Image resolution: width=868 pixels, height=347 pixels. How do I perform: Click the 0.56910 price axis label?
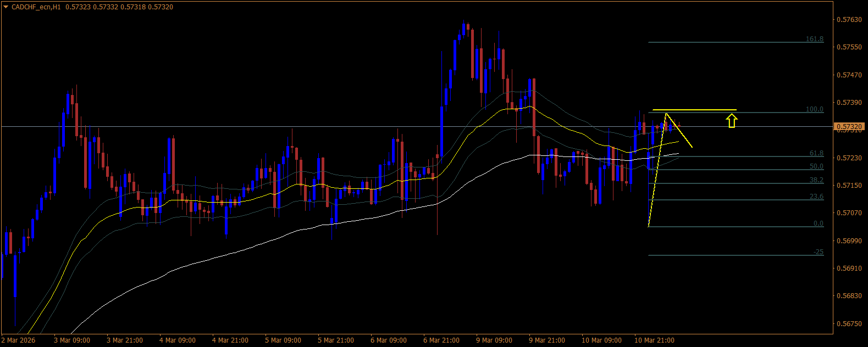(x=849, y=268)
